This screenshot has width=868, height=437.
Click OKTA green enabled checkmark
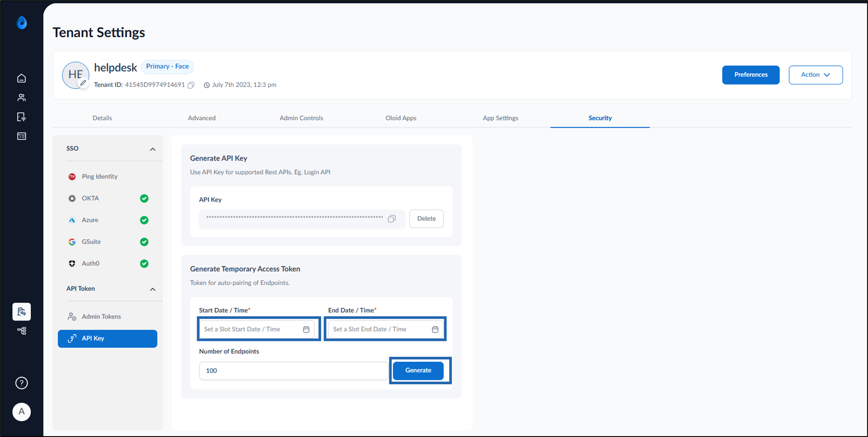click(144, 198)
